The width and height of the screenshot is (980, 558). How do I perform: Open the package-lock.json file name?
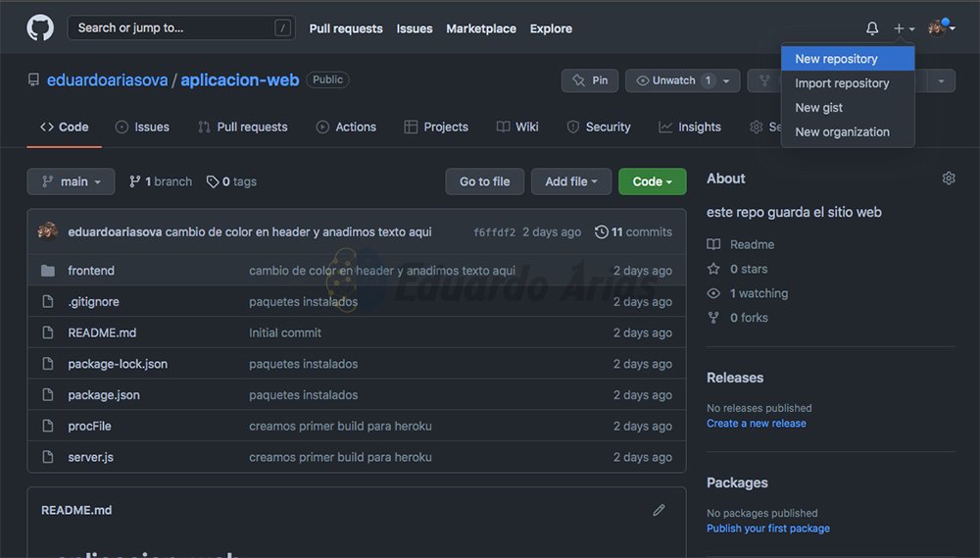(118, 364)
